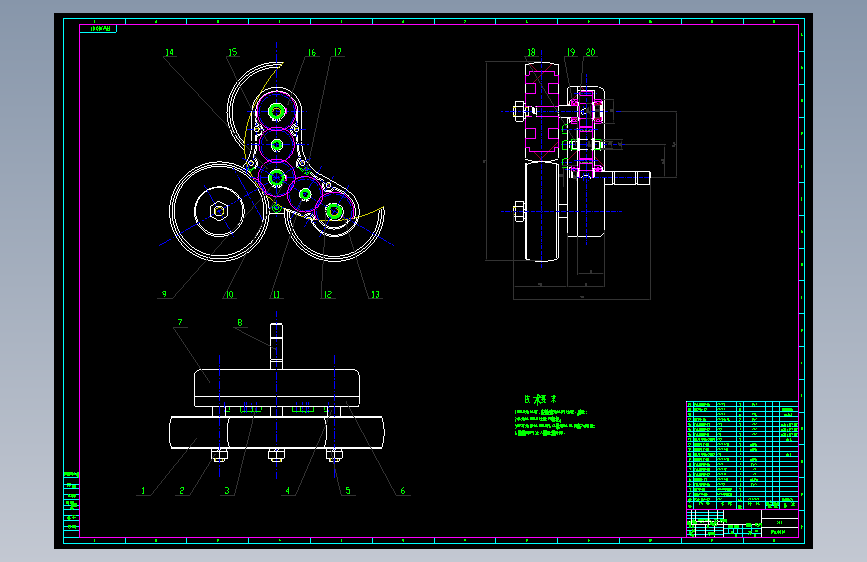Viewport: 867px width, 562px height.
Task: Click the 技术要求 technical requirements heading
Action: point(540,399)
